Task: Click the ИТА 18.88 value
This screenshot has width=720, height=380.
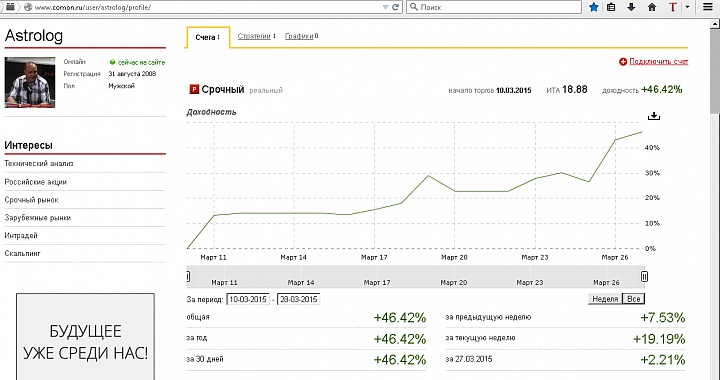Action: click(574, 89)
